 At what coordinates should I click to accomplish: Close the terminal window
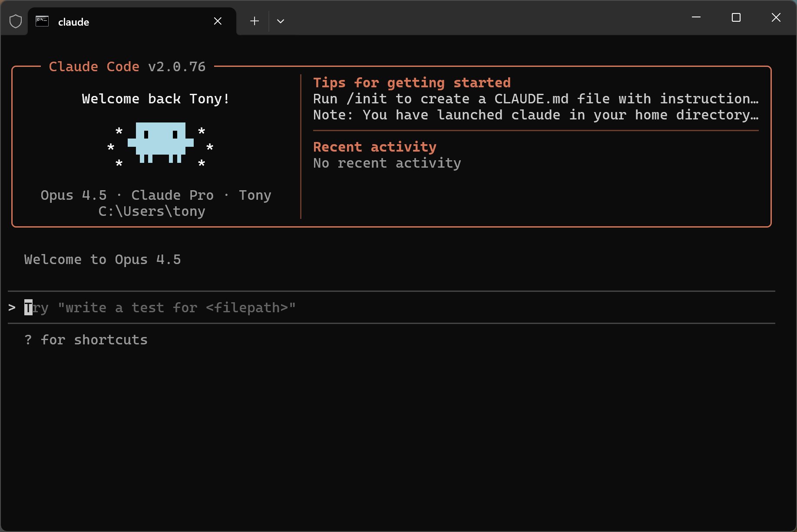click(x=776, y=17)
